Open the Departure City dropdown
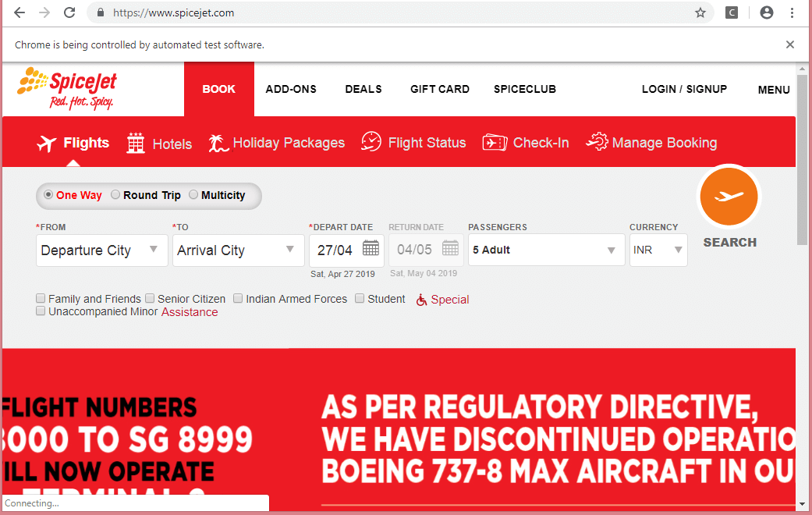 [x=102, y=250]
